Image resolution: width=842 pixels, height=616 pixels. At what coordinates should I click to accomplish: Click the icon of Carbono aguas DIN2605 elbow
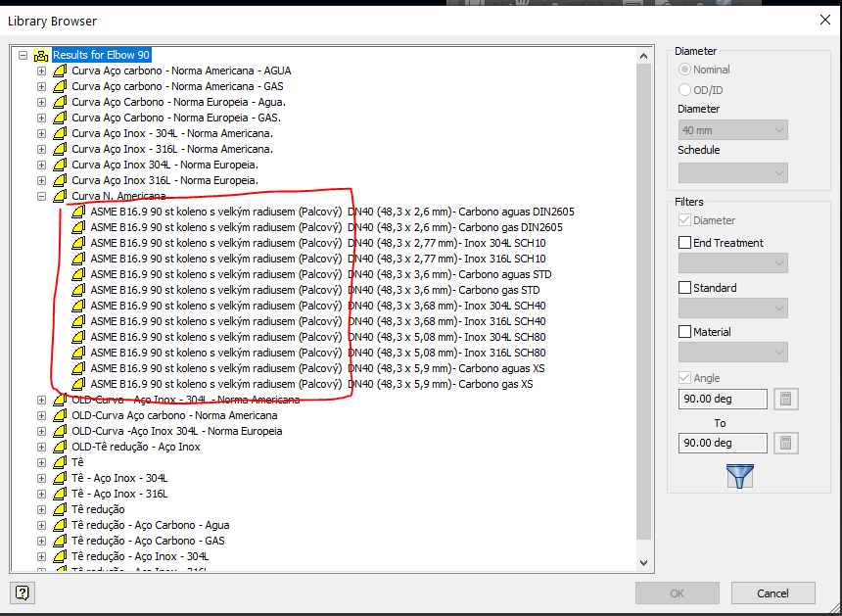point(78,212)
